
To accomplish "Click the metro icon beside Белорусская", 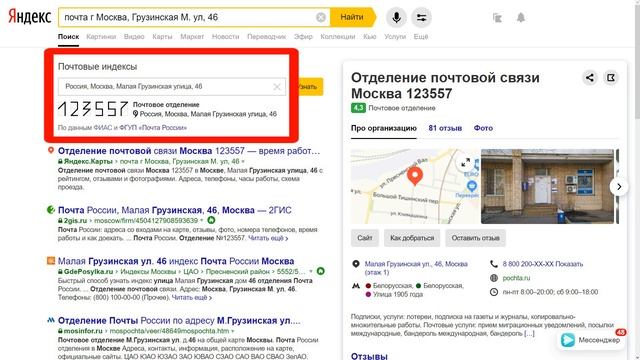I will [356, 286].
